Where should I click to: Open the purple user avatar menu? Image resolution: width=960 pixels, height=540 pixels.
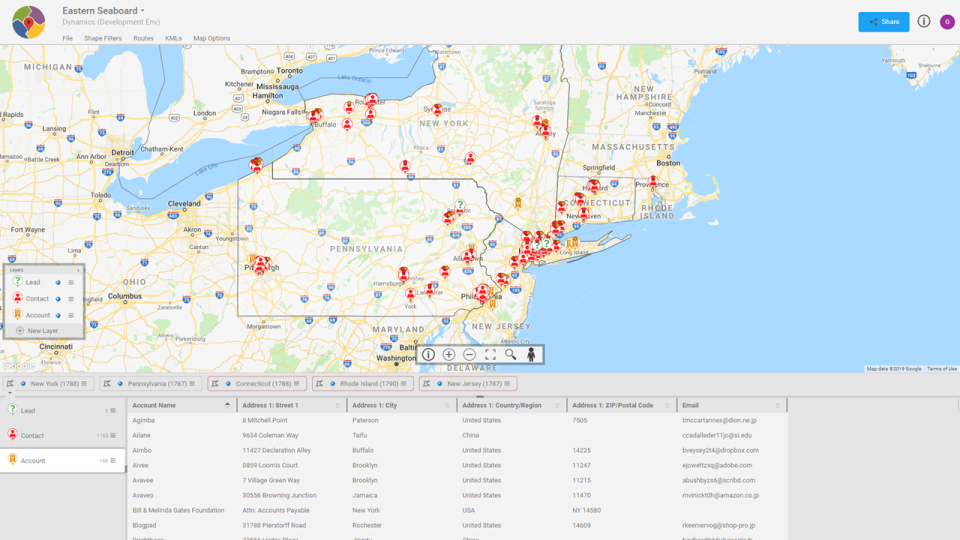click(x=947, y=22)
